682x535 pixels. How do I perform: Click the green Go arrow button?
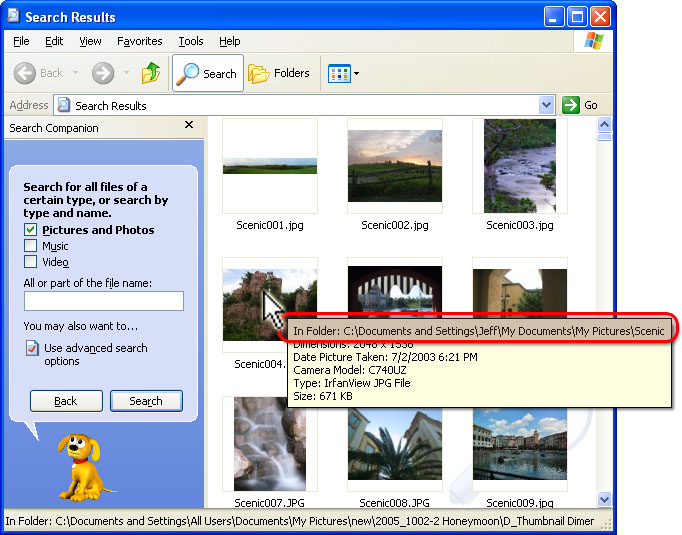[x=572, y=105]
